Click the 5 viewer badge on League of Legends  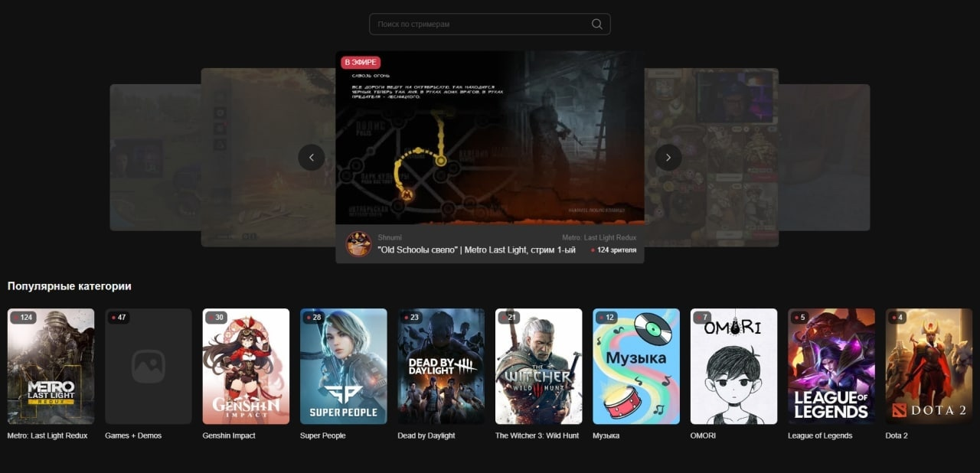pos(800,318)
